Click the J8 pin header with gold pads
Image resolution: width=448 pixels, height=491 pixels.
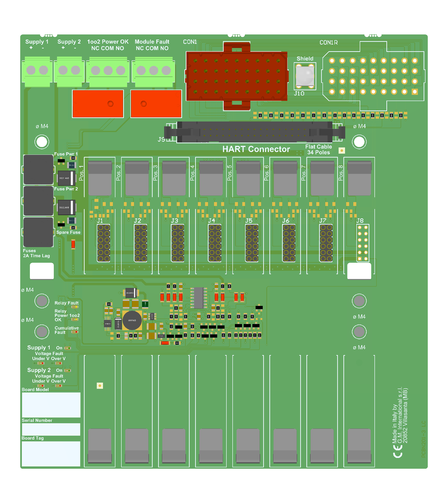pos(362,243)
